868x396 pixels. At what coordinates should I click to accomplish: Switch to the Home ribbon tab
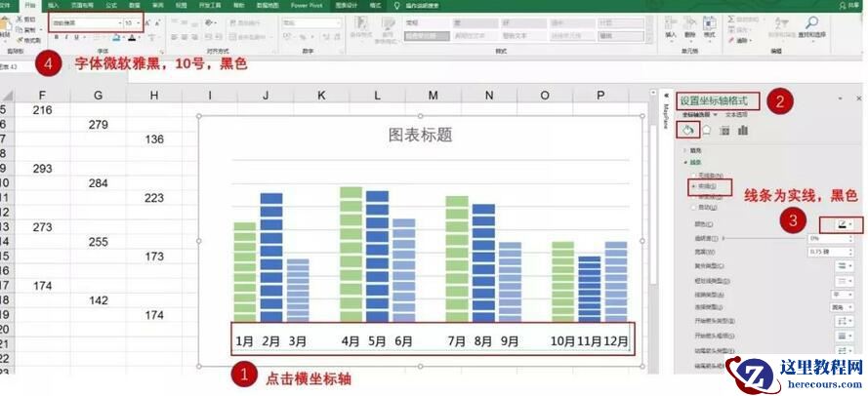30,5
